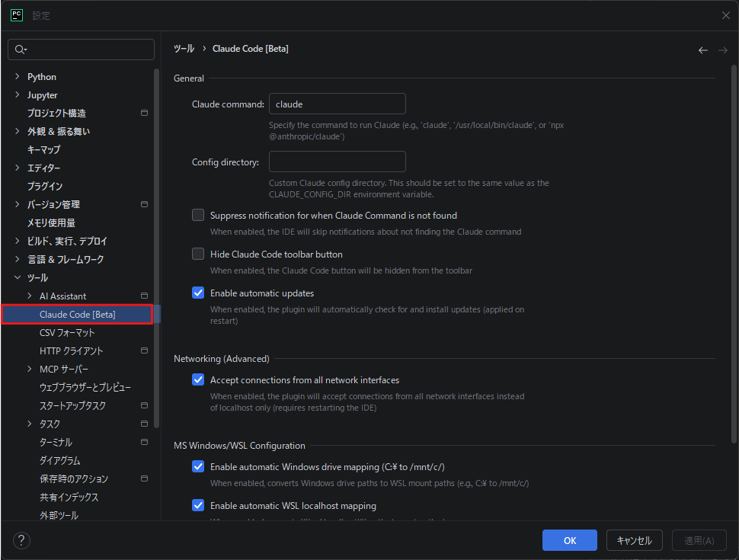Click project-level icon beside ターミナル
The width and height of the screenshot is (739, 560).
(x=144, y=442)
